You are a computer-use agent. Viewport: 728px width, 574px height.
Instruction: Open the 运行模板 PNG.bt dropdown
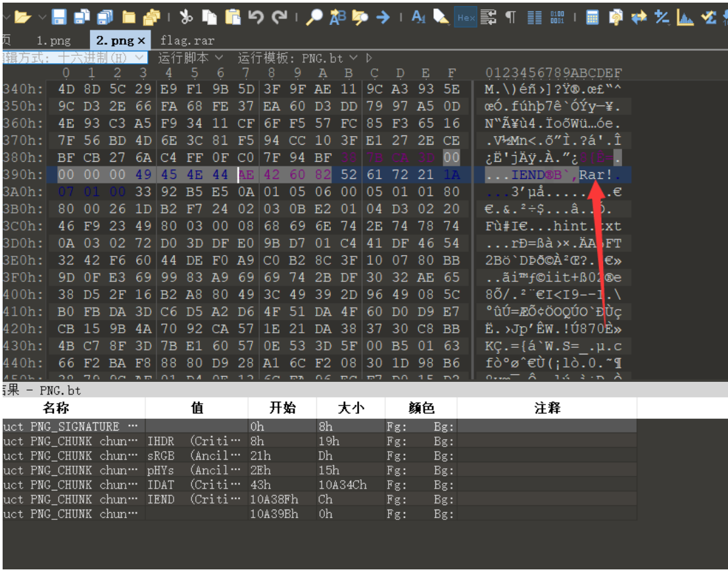322,57
